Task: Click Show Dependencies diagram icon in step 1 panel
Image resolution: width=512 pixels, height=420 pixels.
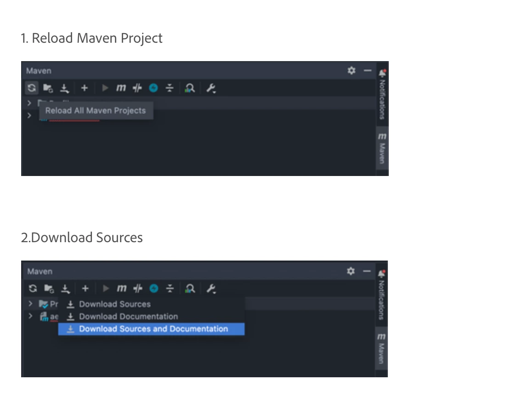Action: pyautogui.click(x=190, y=88)
